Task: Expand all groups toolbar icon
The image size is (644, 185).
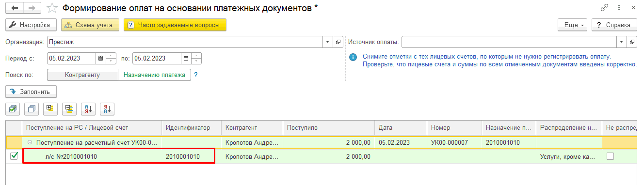Action: coord(50,109)
